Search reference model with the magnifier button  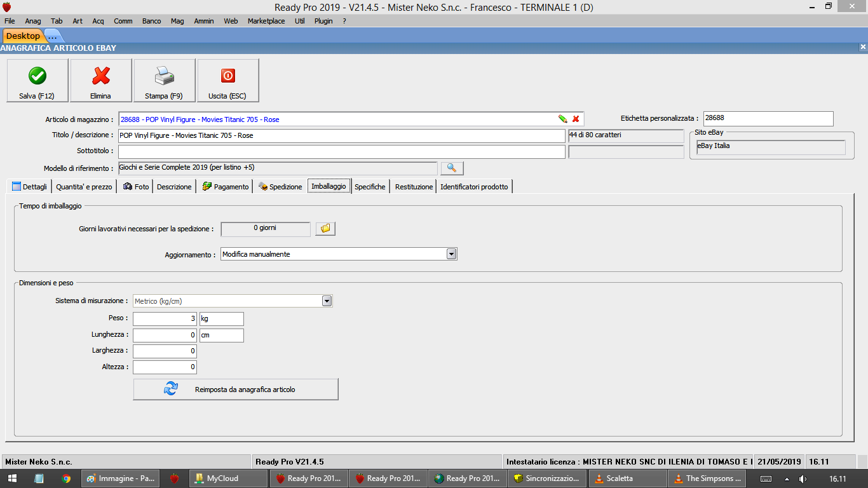[452, 168]
